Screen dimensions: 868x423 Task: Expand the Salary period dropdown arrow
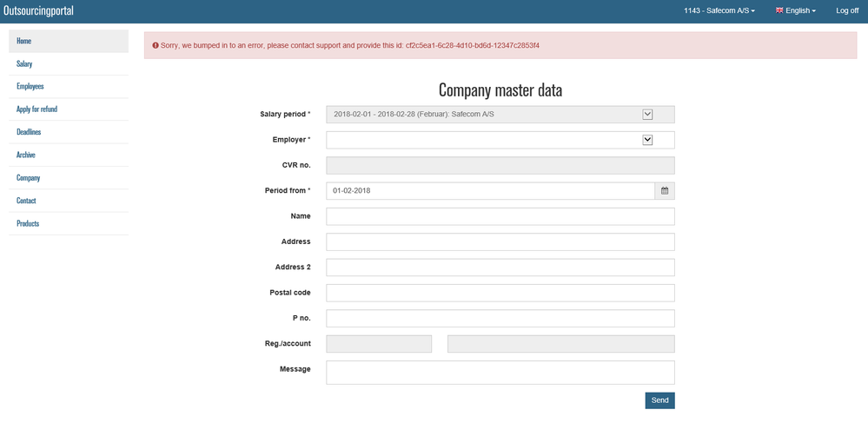[x=647, y=115]
